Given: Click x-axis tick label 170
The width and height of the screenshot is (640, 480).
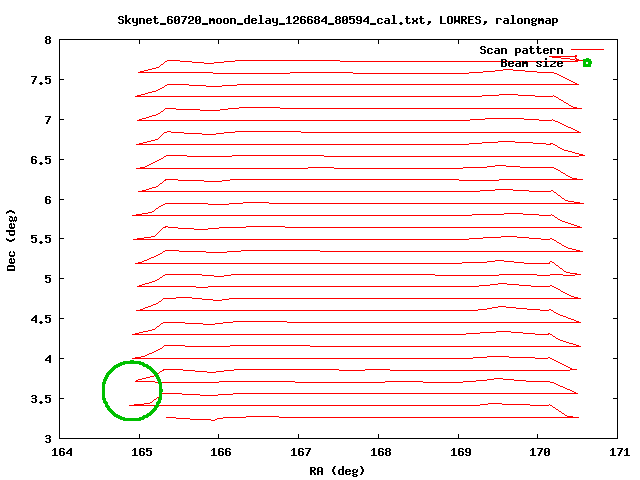Looking at the screenshot, I should [540, 452].
